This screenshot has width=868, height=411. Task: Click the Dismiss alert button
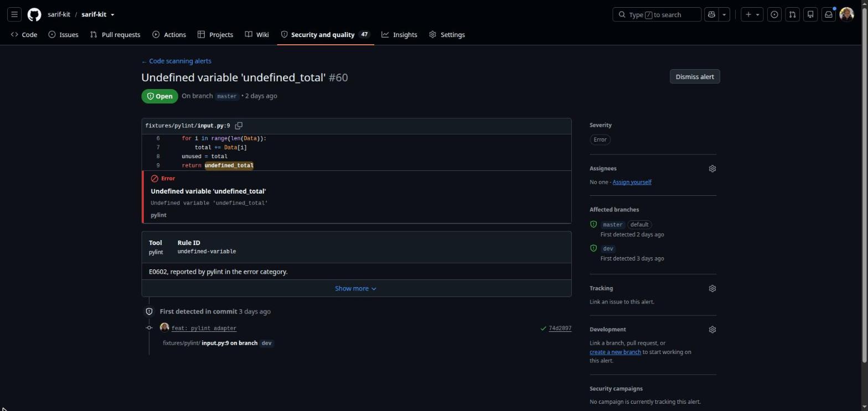(x=695, y=77)
